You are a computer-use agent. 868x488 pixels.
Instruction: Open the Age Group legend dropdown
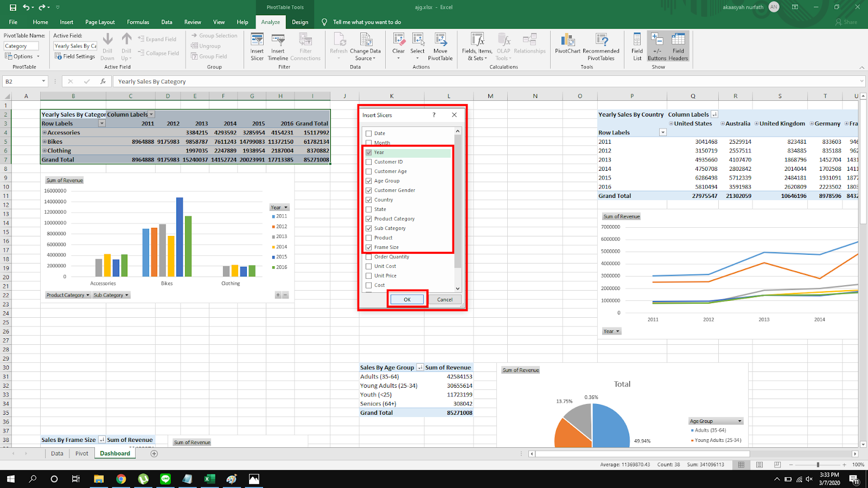pos(739,421)
